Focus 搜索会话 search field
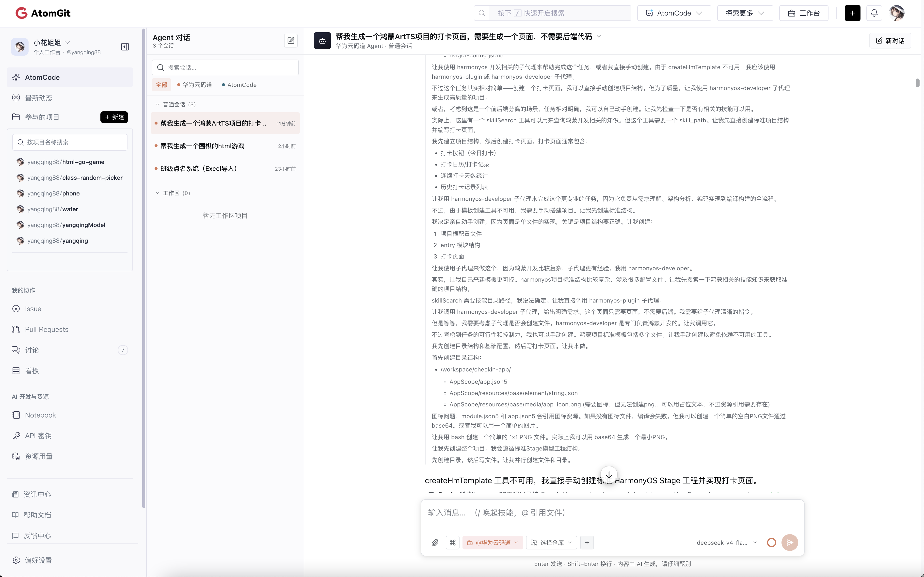This screenshot has height=577, width=924. pos(225,67)
